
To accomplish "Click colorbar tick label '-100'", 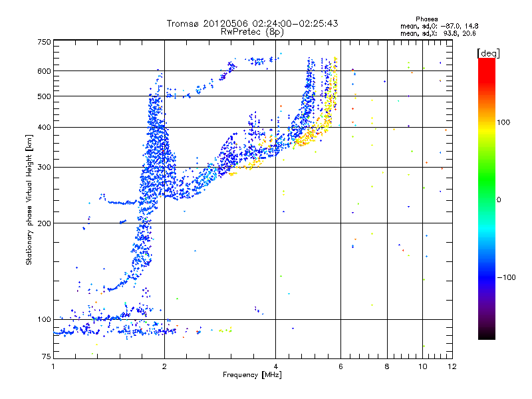I will (506, 277).
